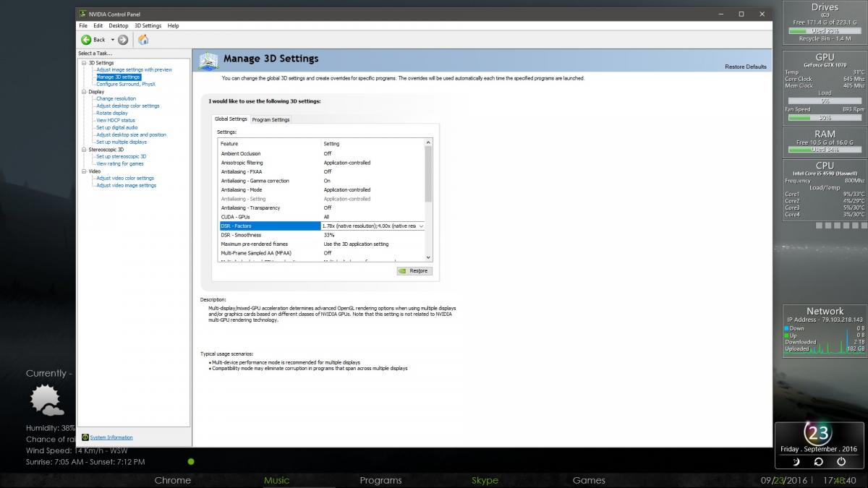Image resolution: width=868 pixels, height=488 pixels.
Task: Open View rating for games task
Action: [x=120, y=164]
